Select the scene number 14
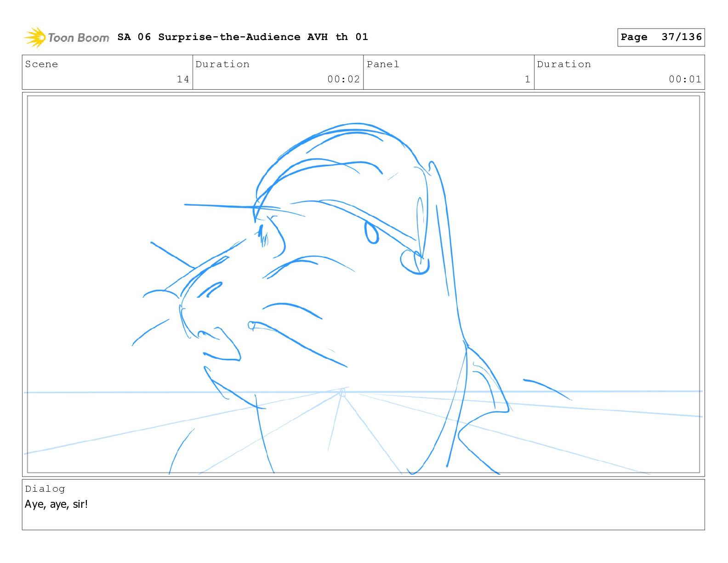Viewport: 728px width, 563px height. (x=183, y=79)
